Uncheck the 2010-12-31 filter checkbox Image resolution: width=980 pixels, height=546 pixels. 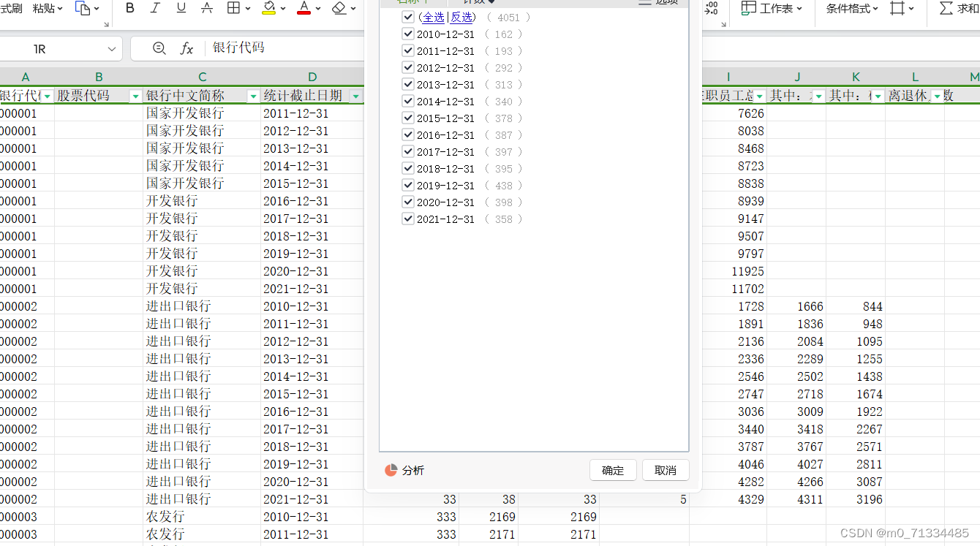point(408,34)
